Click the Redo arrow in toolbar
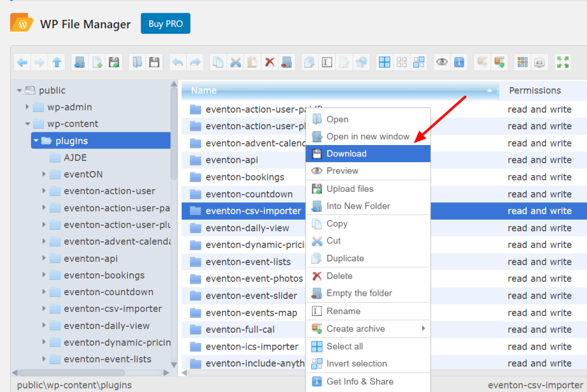The height and width of the screenshot is (392, 587). point(195,62)
